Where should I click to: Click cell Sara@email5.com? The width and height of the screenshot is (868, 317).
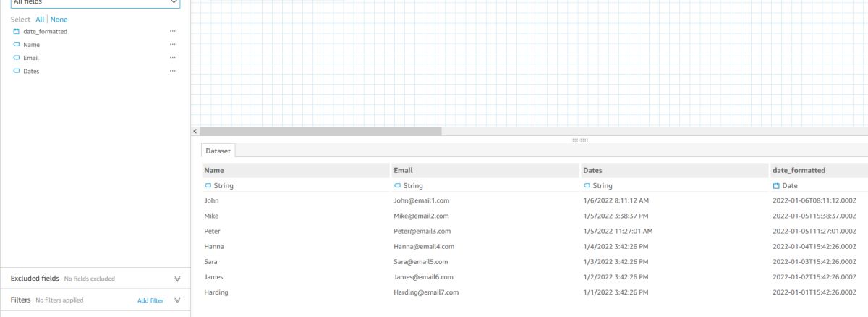[x=421, y=261]
